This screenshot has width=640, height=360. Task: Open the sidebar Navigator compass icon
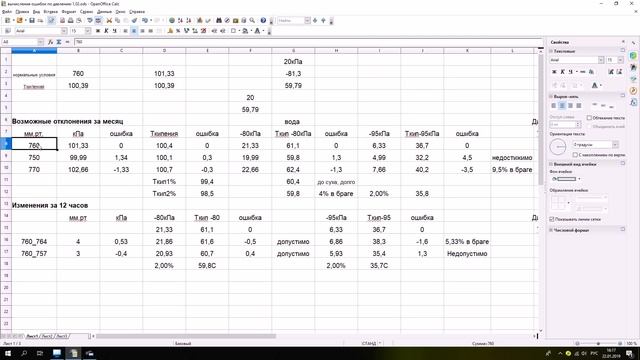(x=633, y=91)
